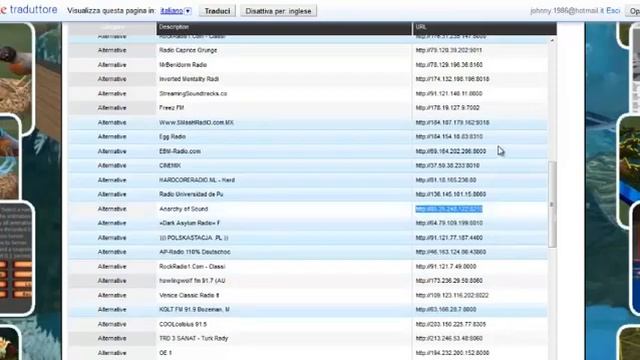Select the TRD 3 SANAT - Turk Rady description
This screenshot has height=360, width=640.
pyautogui.click(x=193, y=338)
